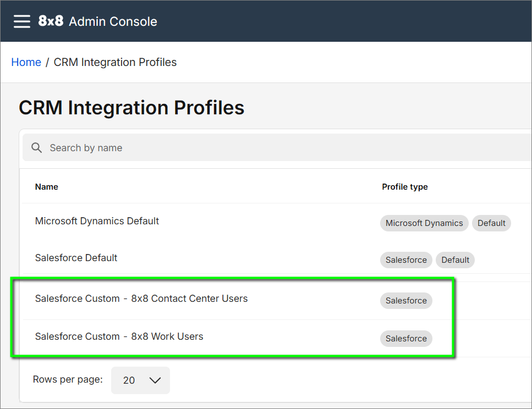The width and height of the screenshot is (532, 409).
Task: Click Default tag beside Microsoft Dynamics
Action: coord(491,223)
